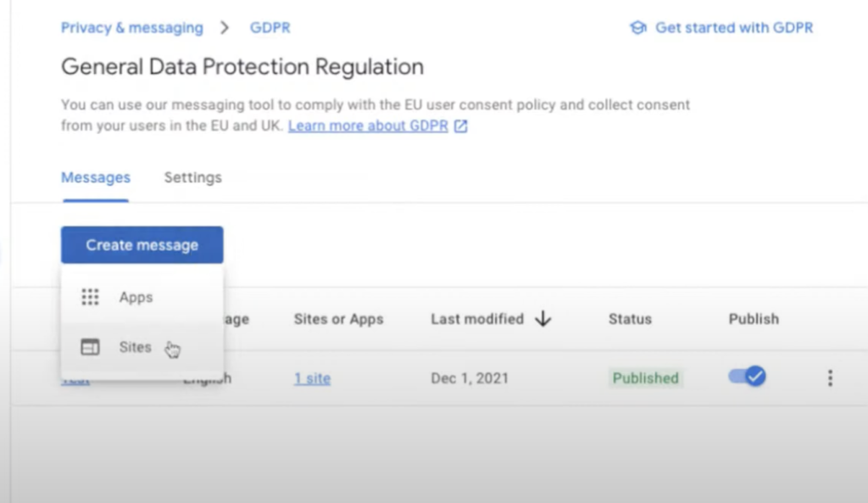The width and height of the screenshot is (868, 503).
Task: Open the Learn more about GDPR link
Action: tap(369, 125)
